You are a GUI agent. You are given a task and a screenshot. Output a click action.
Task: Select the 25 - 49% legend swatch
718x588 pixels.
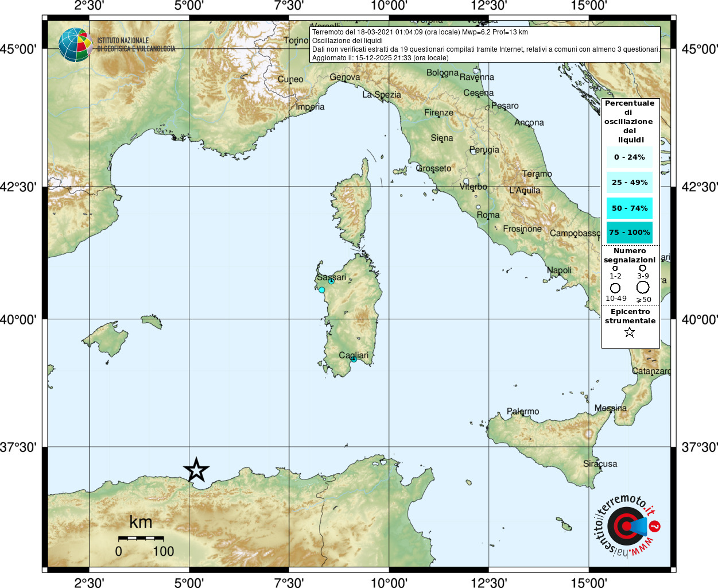[630, 183]
